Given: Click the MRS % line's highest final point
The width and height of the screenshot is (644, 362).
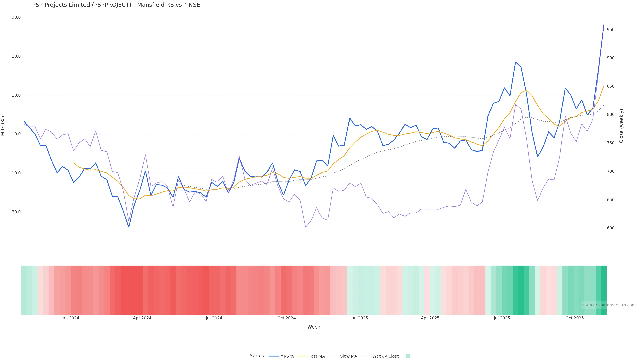Looking at the screenshot, I should 604,25.
